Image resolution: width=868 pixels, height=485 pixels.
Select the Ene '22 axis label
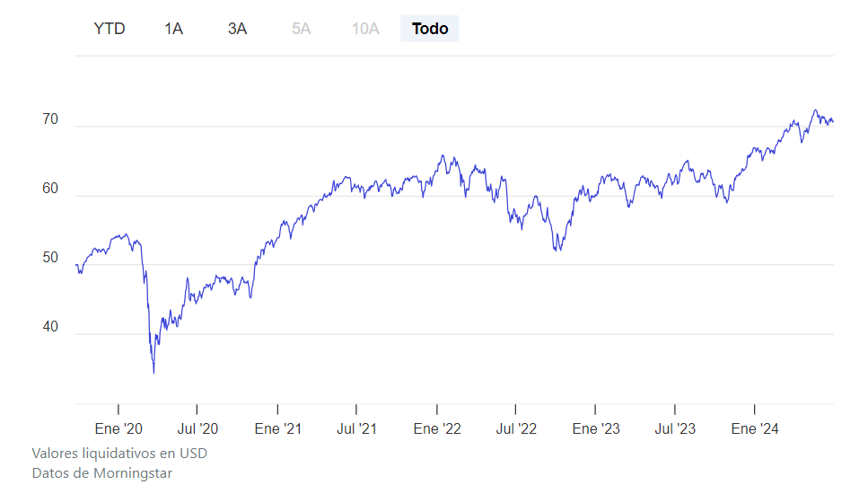tap(437, 429)
